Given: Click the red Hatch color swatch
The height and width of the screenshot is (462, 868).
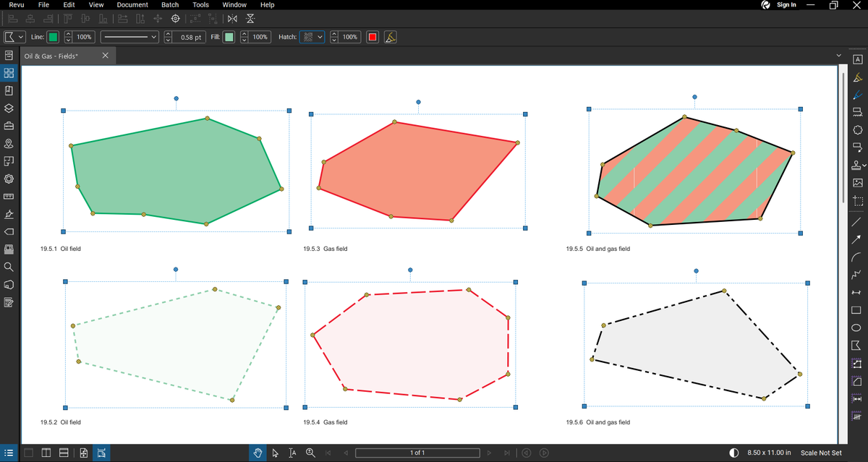Looking at the screenshot, I should [x=373, y=37].
